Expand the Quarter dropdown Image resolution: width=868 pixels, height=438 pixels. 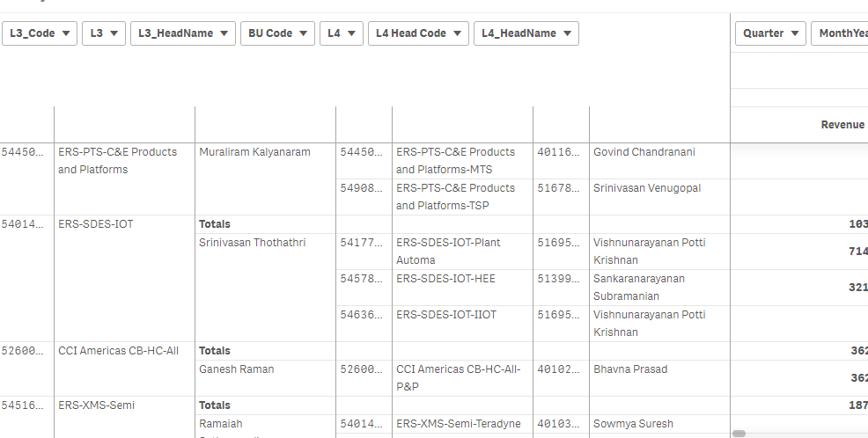(770, 33)
